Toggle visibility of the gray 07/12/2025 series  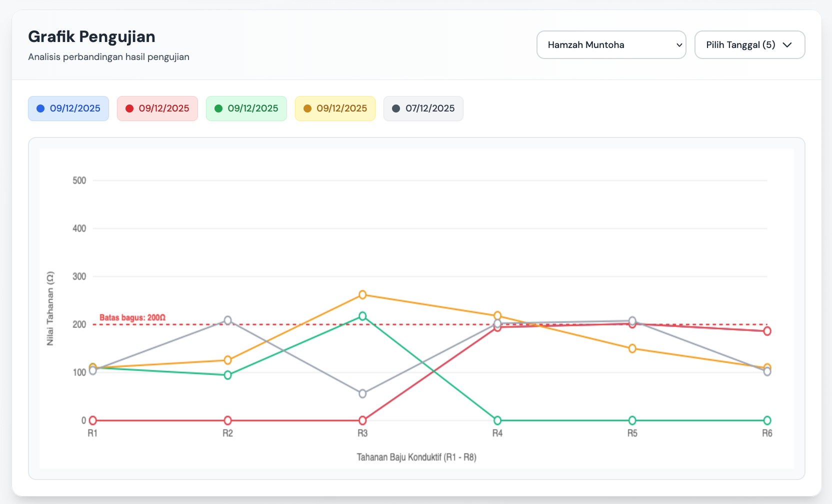coord(423,108)
